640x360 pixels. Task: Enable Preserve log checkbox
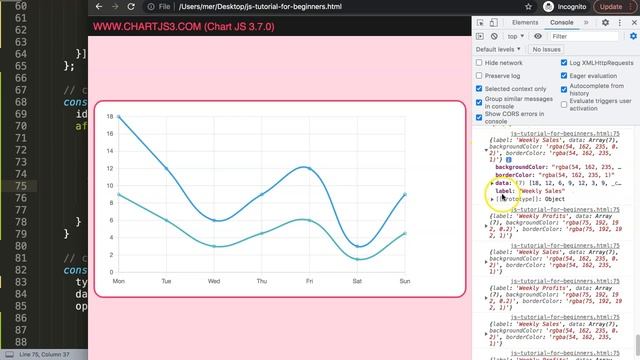[479, 76]
